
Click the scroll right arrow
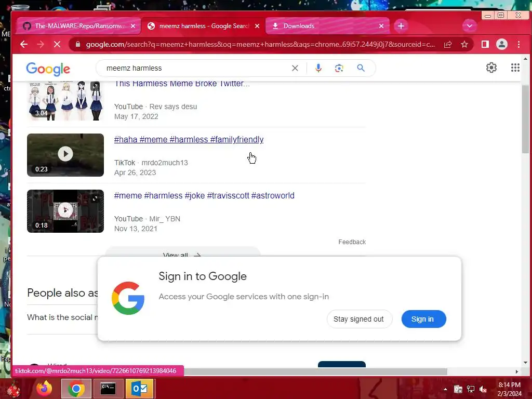(x=516, y=372)
